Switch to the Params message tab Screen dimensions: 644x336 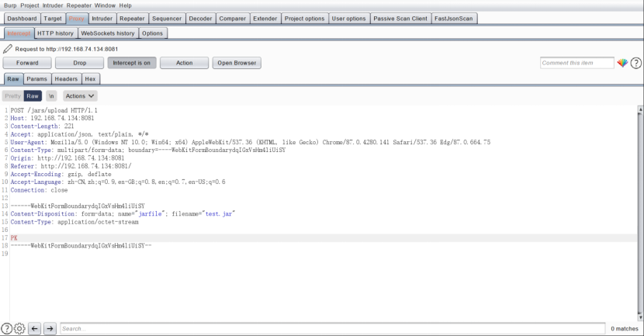[x=37, y=79]
